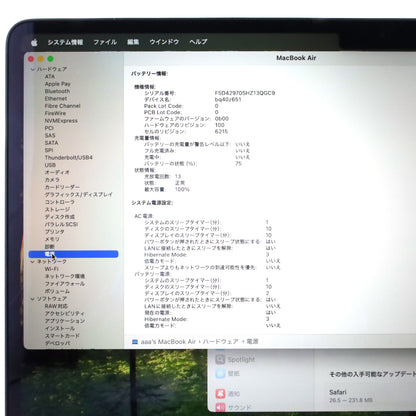Select メモリ in the sidebar
Image resolution: width=416 pixels, height=416 pixels.
tap(52, 239)
